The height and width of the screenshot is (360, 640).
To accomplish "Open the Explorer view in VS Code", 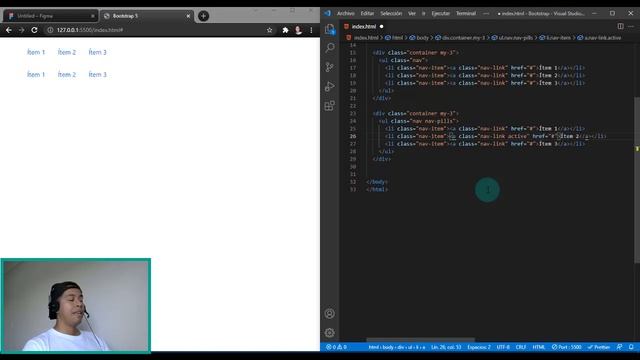I will coord(330,29).
